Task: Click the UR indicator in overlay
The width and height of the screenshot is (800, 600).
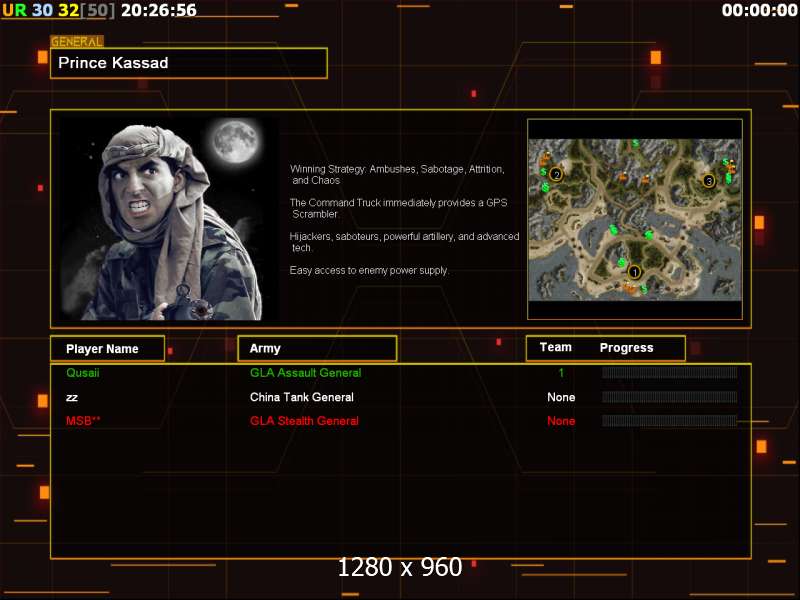Action: 14,10
